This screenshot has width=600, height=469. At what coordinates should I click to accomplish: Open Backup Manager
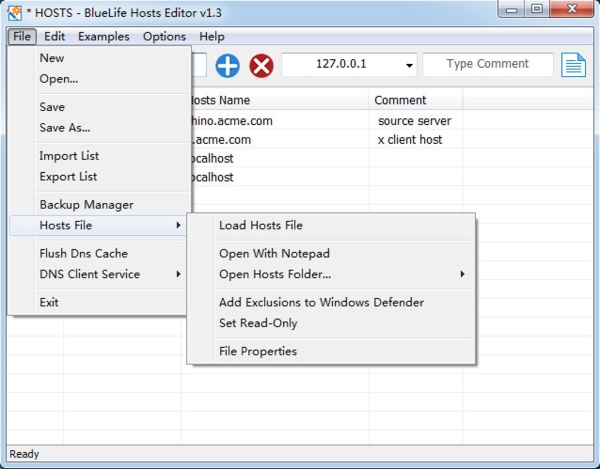coord(100,205)
